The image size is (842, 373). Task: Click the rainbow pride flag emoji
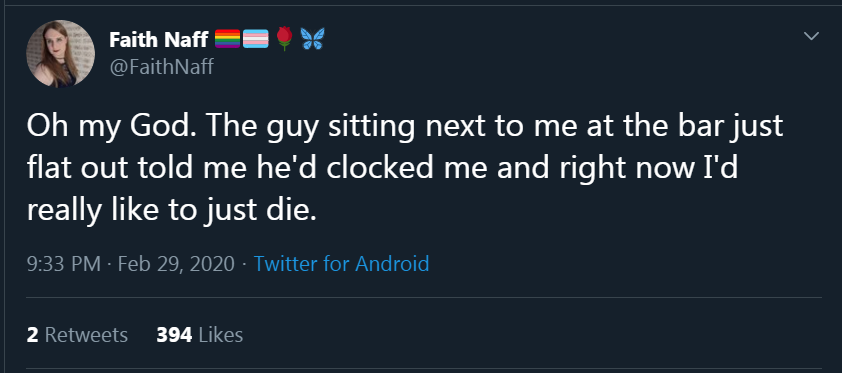coord(228,39)
